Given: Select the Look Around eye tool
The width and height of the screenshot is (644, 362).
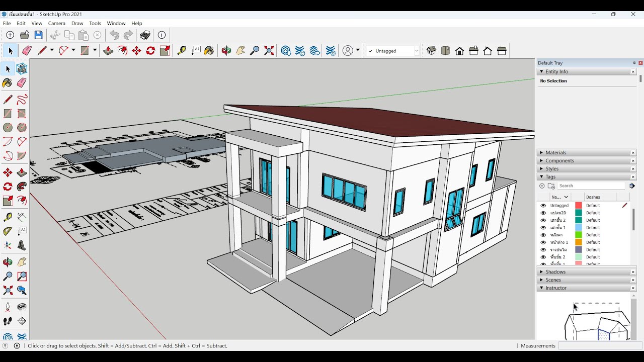Looking at the screenshot, I should [22, 307].
